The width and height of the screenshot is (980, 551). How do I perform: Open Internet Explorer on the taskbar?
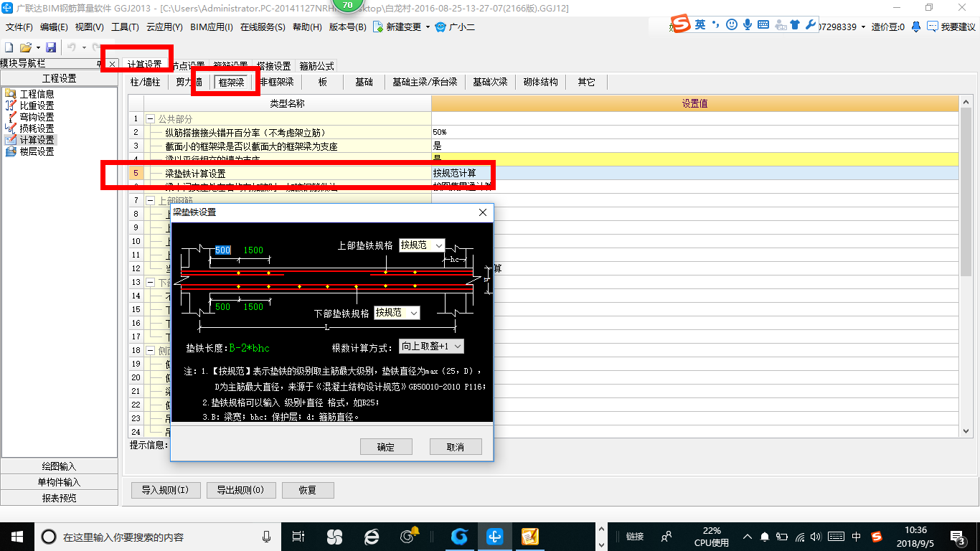[372, 536]
